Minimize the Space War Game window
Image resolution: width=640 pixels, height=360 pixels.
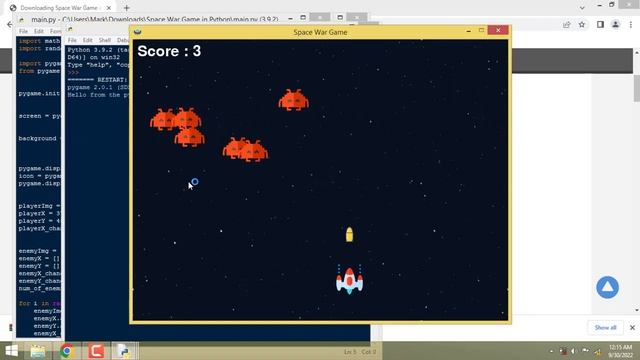(x=469, y=31)
